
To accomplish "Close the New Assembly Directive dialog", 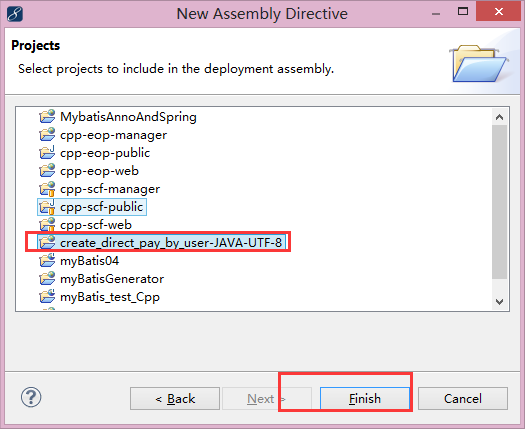I will pyautogui.click(x=499, y=11).
